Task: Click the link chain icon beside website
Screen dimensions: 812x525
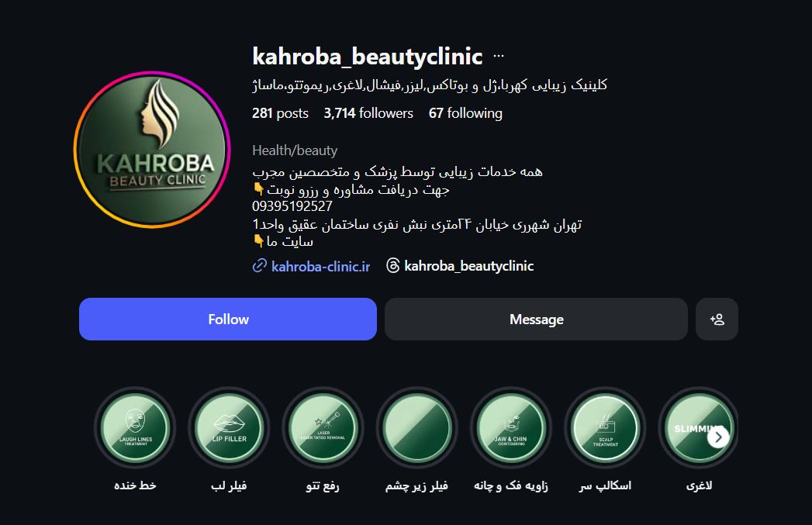Action: tap(260, 266)
